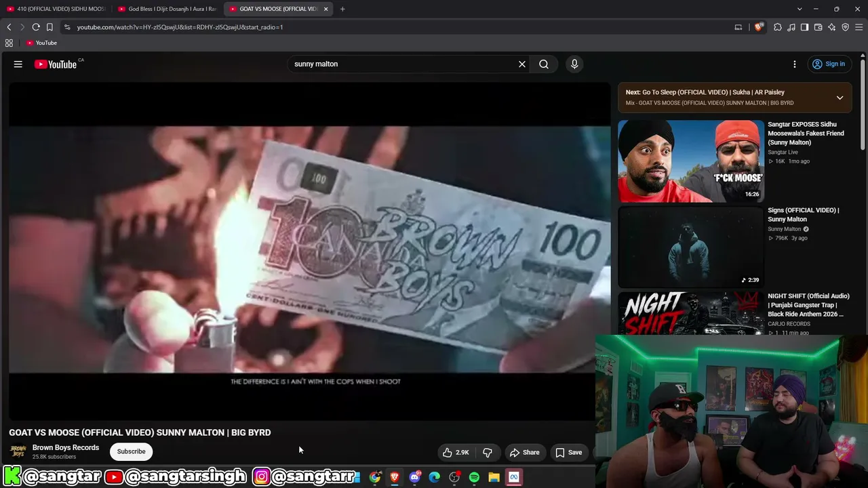Open the browser extensions puzzle icon
This screenshot has width=868, height=488.
pos(778,27)
